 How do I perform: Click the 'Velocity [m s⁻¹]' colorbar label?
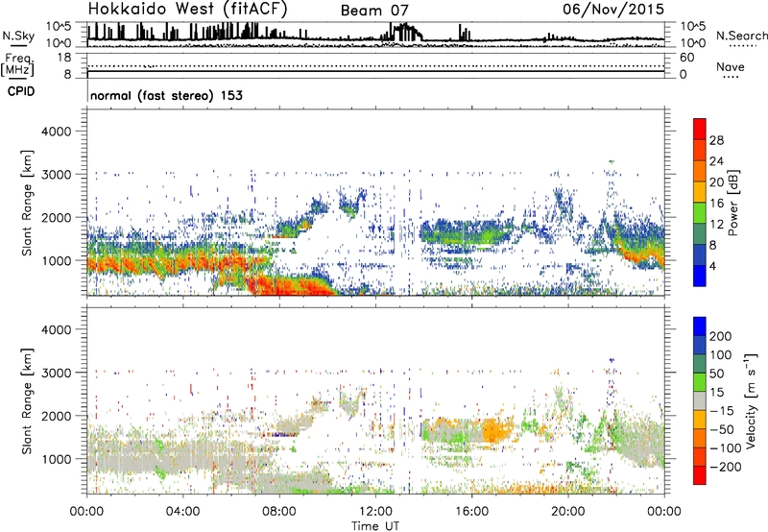[750, 400]
